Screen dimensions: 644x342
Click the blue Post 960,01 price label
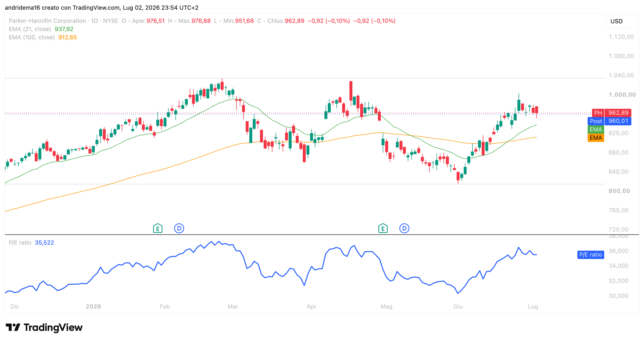coord(609,121)
